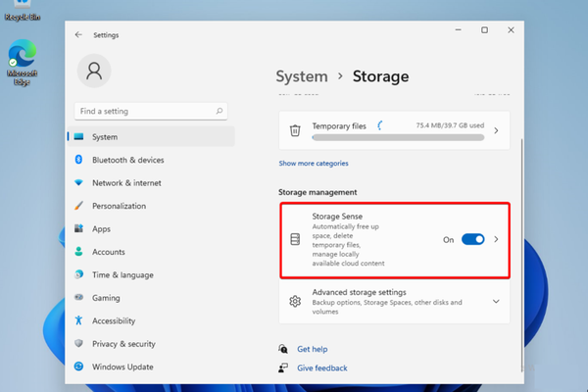This screenshot has width=588, height=392.
Task: Expand Advanced storage settings chevron
Action: tap(496, 301)
